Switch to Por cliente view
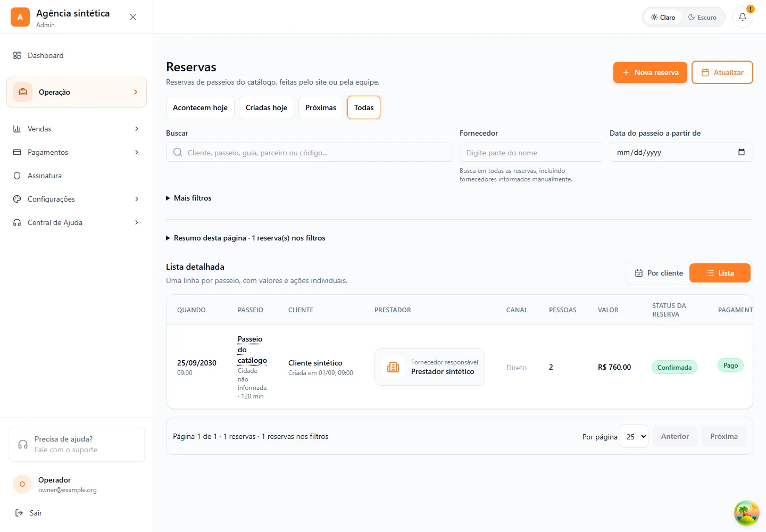Screen dimensions: 766x532 coord(659,273)
